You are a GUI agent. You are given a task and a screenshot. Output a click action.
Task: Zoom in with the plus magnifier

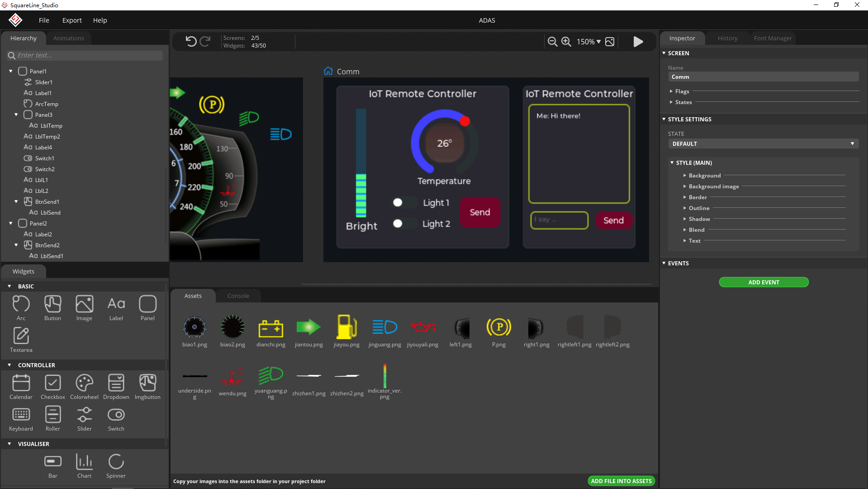click(x=566, y=42)
